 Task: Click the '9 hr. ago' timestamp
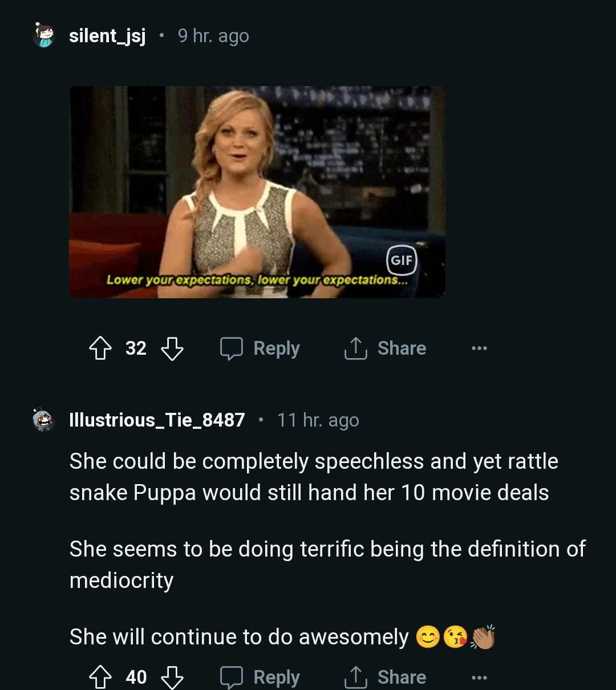tap(213, 36)
